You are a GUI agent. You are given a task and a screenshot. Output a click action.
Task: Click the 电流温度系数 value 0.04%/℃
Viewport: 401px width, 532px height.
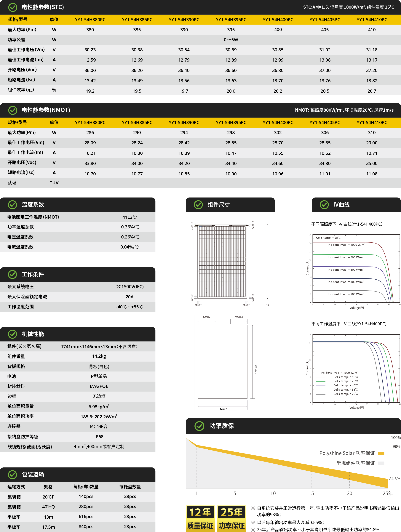point(130,247)
